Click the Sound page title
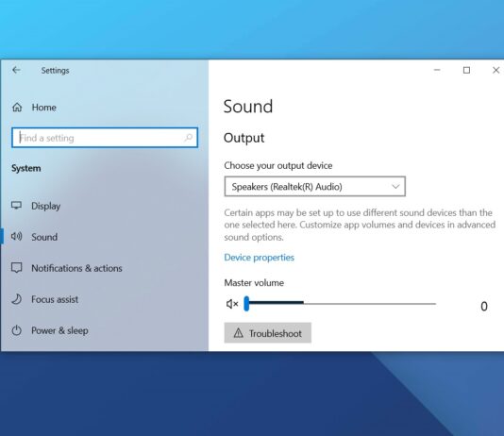The width and height of the screenshot is (504, 436). (x=248, y=107)
